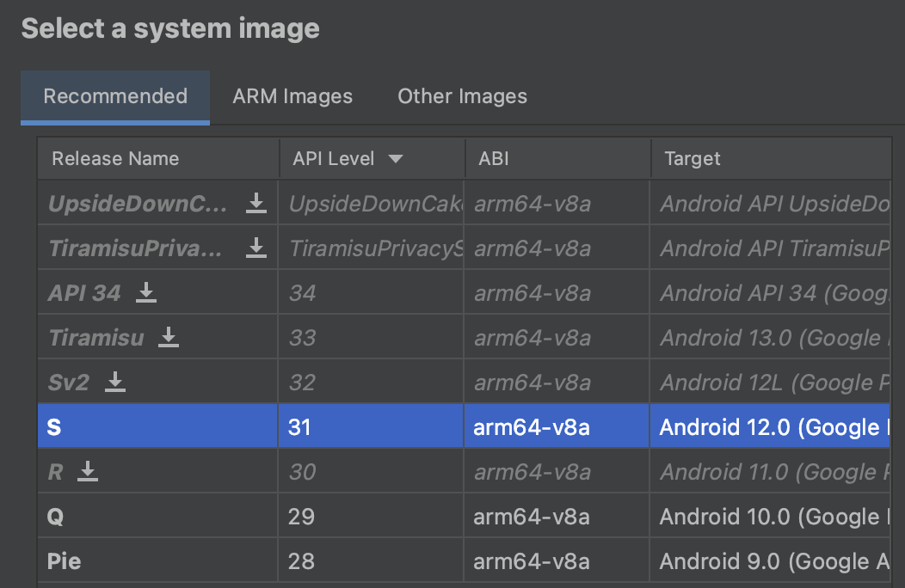Download the Sv2 system image
This screenshot has height=588, width=905.
pyautogui.click(x=115, y=382)
